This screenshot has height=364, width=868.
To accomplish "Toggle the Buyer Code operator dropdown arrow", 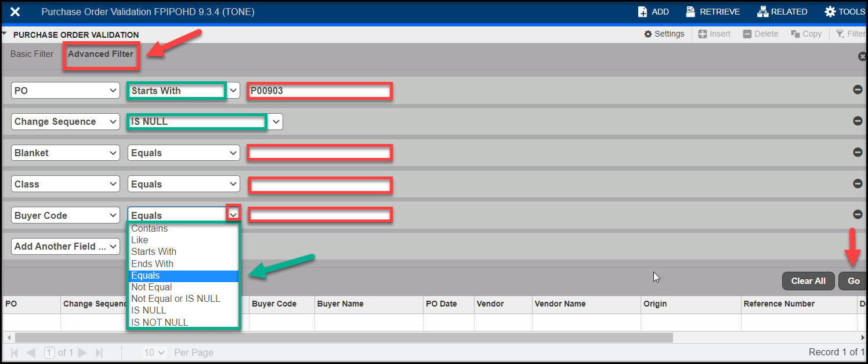I will click(x=233, y=214).
